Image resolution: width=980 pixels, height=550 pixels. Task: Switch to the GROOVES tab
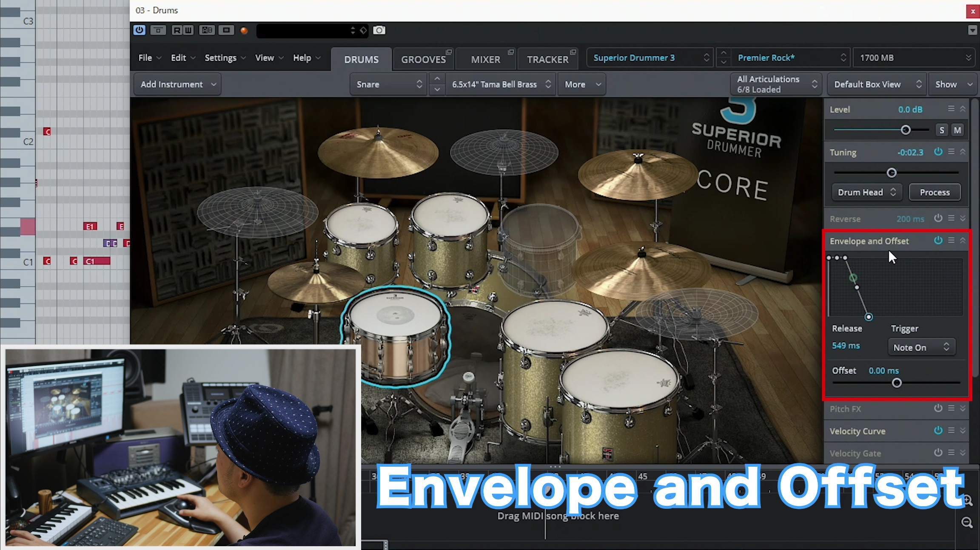click(x=424, y=59)
